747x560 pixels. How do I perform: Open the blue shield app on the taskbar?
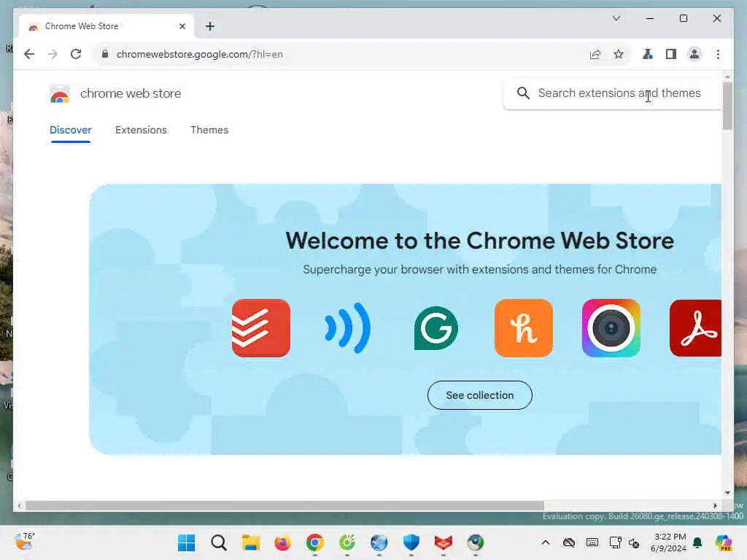[x=411, y=542]
